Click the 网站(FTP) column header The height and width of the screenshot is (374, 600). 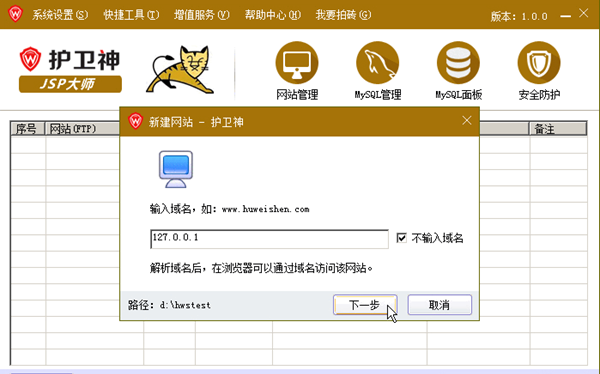83,129
